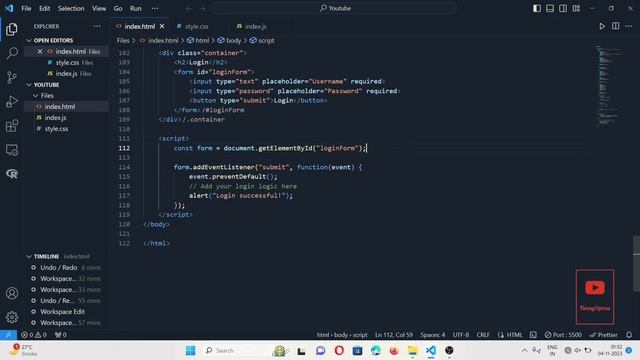Open the menu bar overflow ellipsis
Screen dimensions: 640x360
(x=155, y=8)
